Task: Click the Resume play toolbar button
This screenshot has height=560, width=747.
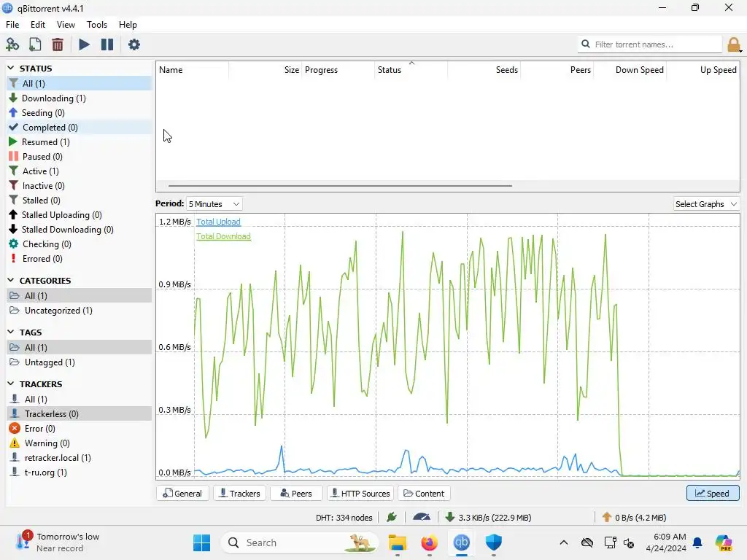Action: click(84, 44)
